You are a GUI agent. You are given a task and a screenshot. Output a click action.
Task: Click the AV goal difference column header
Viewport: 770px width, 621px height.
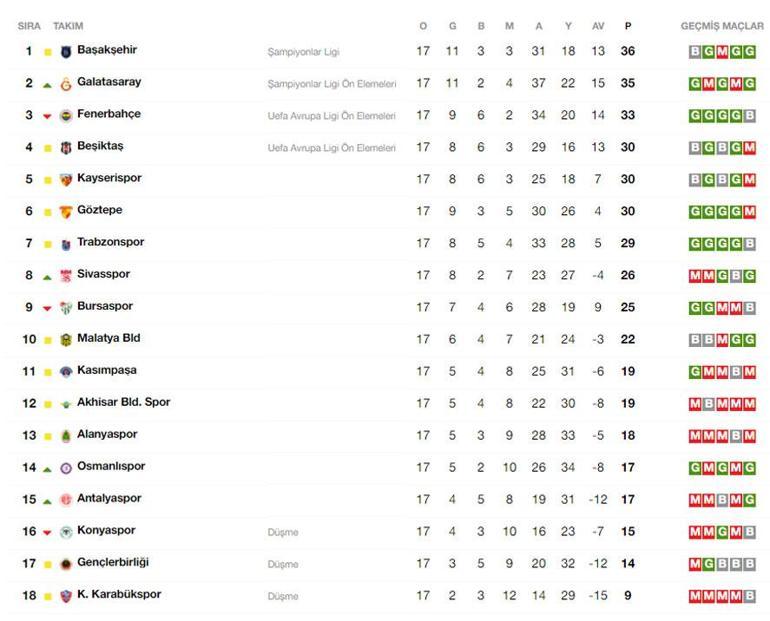[x=598, y=26]
